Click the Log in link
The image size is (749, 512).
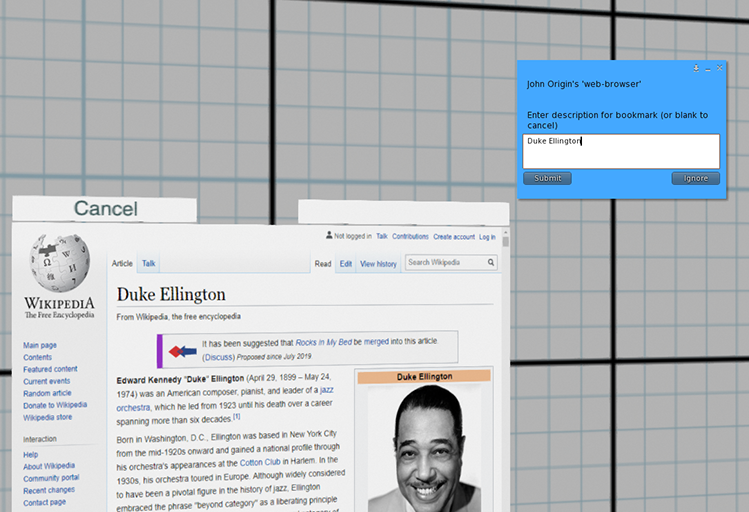pos(487,237)
